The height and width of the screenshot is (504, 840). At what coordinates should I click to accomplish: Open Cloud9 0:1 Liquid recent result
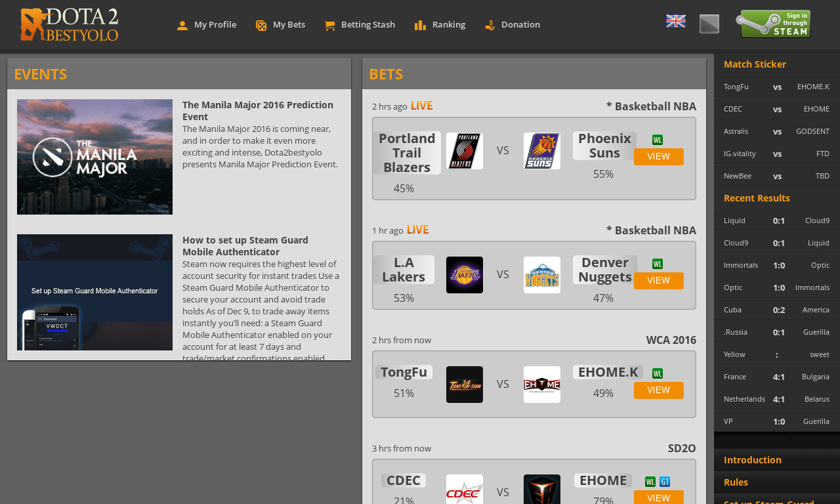pos(777,243)
